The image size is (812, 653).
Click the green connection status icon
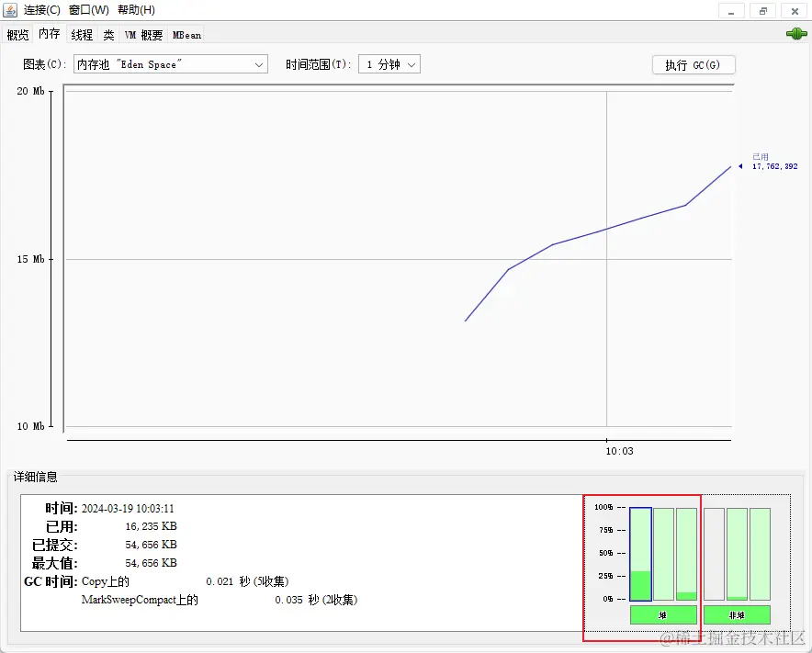pos(796,34)
